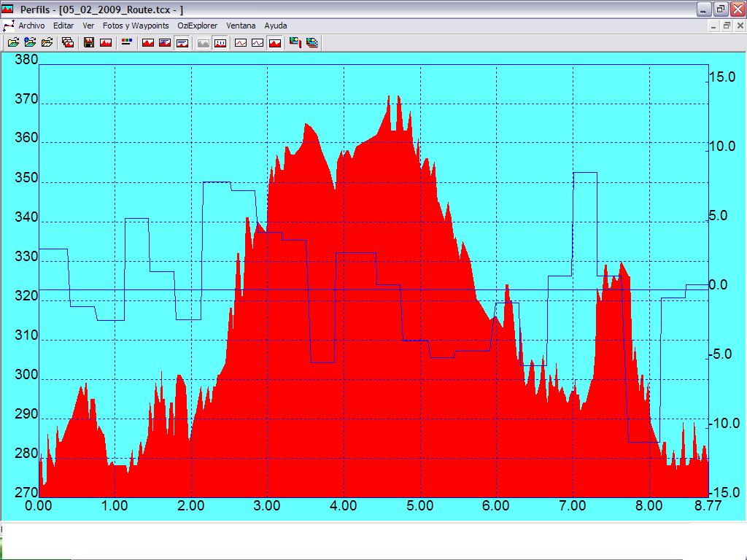Save profile using the floppy disk icon
The height and width of the screenshot is (560, 747).
(89, 43)
